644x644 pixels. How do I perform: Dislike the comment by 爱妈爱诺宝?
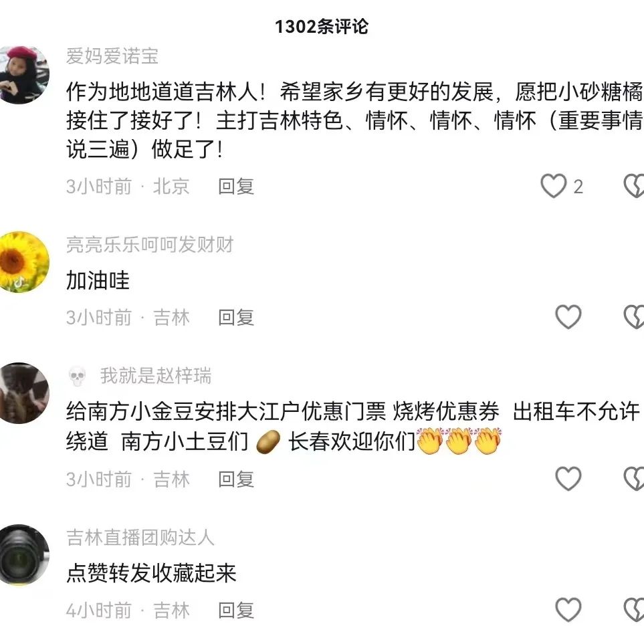point(634,186)
